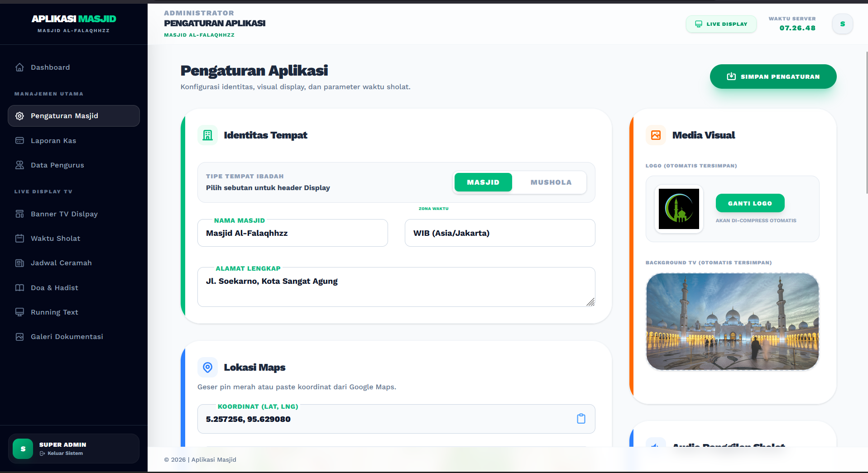Click the Waktu Sholat calendar icon
This screenshot has width=868, height=473.
(19, 239)
